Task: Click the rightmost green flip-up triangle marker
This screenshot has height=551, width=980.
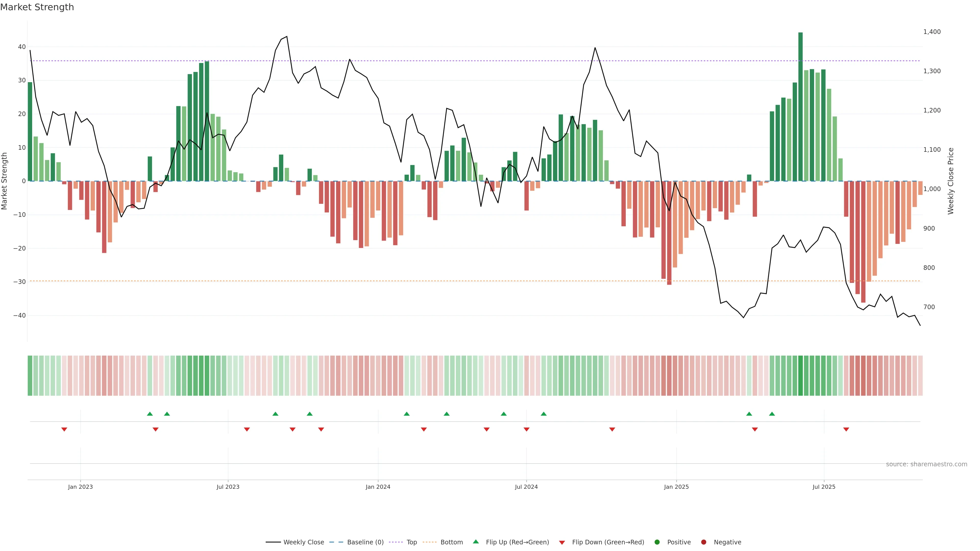Action: coord(772,414)
